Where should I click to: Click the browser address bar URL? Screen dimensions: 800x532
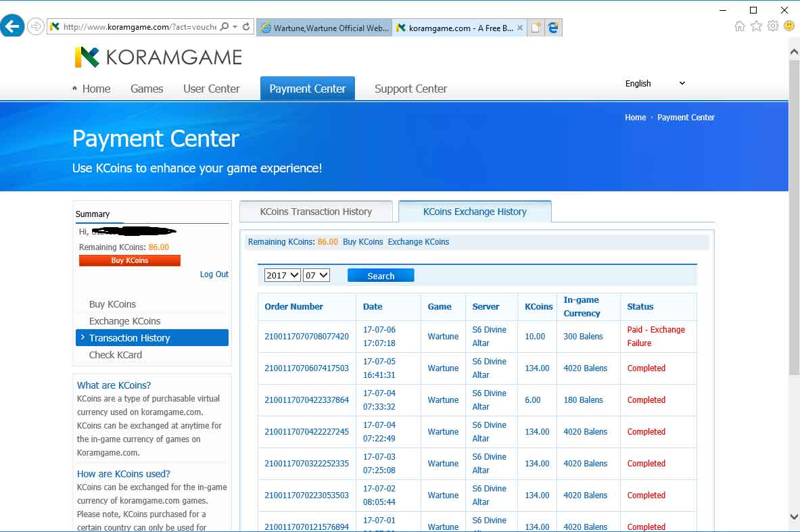point(140,27)
